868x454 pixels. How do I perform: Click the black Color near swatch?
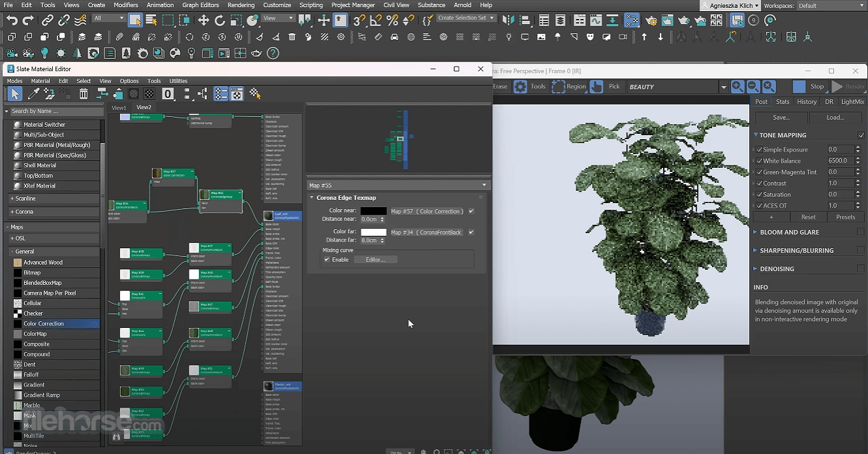pos(373,211)
